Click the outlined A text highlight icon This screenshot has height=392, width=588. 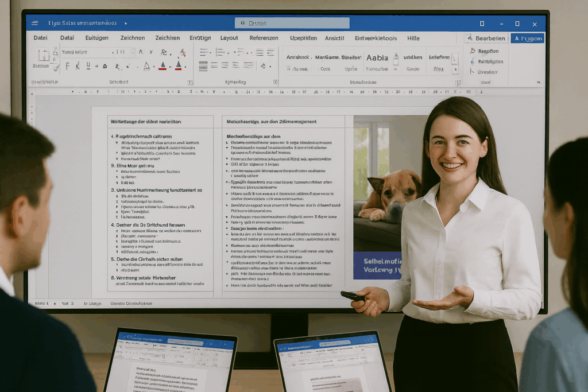(146, 67)
